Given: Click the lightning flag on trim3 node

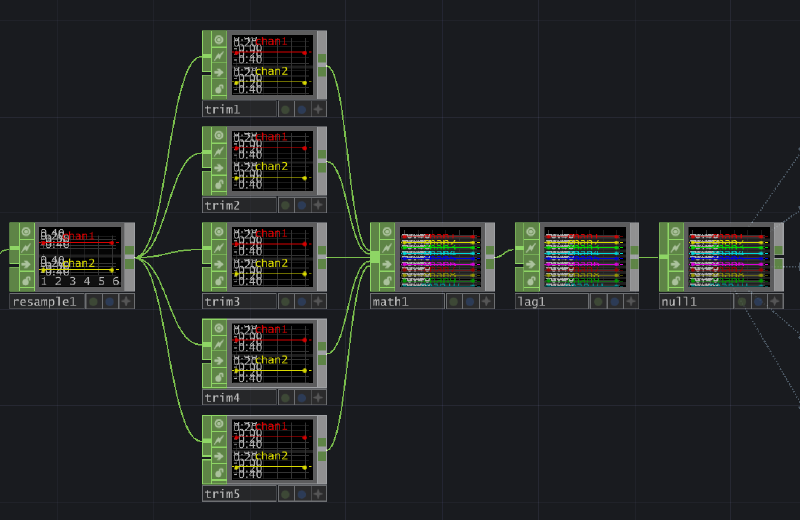Looking at the screenshot, I should pyautogui.click(x=219, y=248).
